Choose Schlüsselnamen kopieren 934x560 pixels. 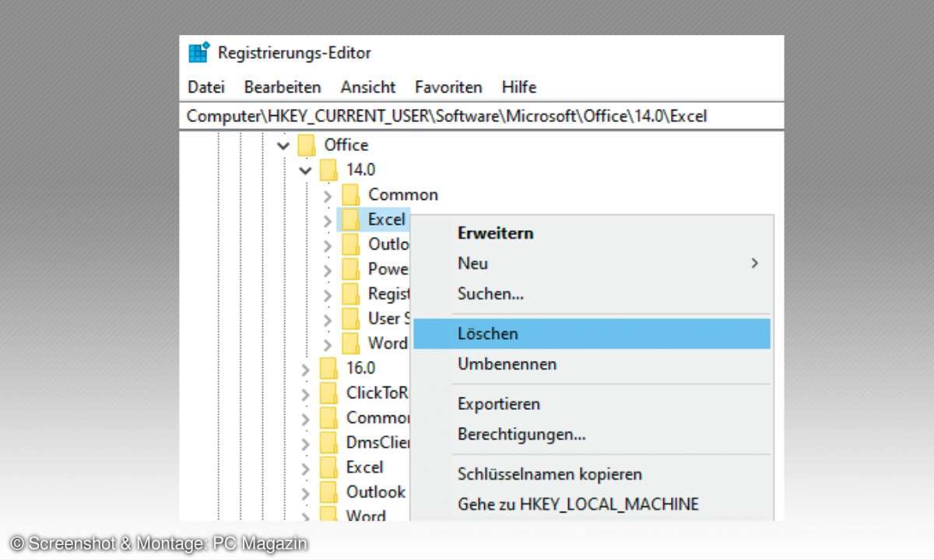[592, 474]
